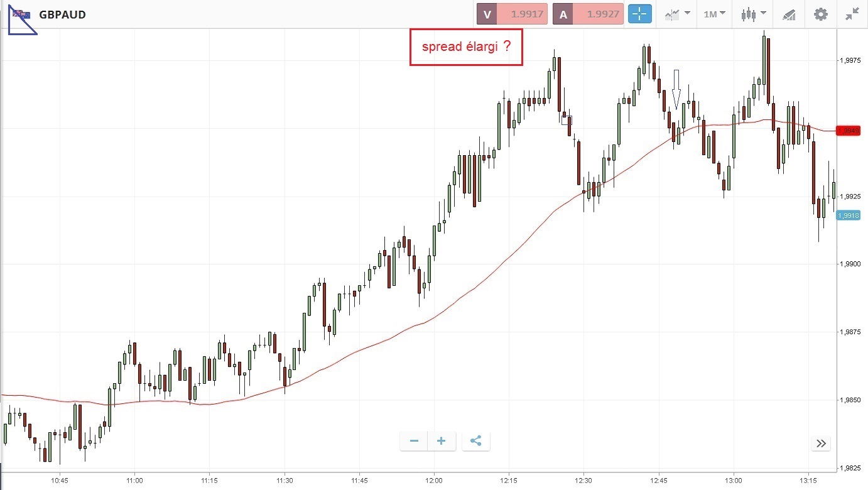Click the GBPAUD flag icon
The height and width of the screenshot is (490, 868).
[x=21, y=14]
